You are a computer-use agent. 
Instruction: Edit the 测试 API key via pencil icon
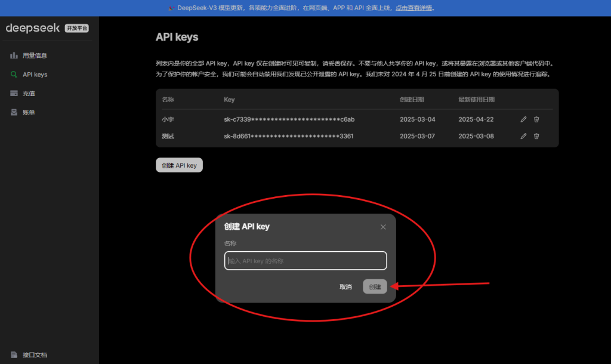(x=523, y=136)
